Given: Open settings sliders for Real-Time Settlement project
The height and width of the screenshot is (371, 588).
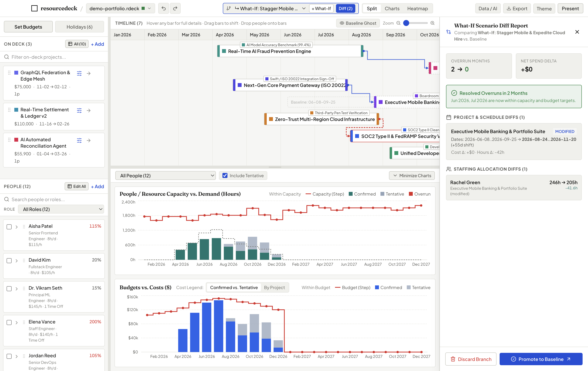Looking at the screenshot, I should tap(79, 111).
